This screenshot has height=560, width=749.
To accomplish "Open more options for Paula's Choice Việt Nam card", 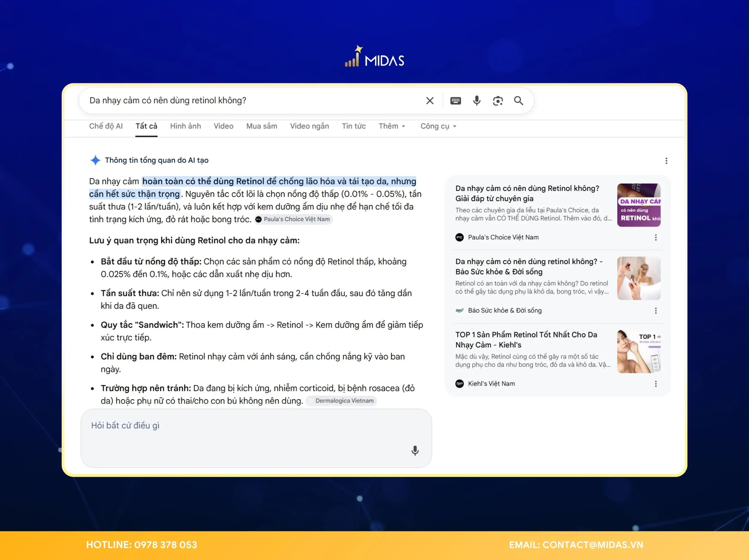I will 655,237.
